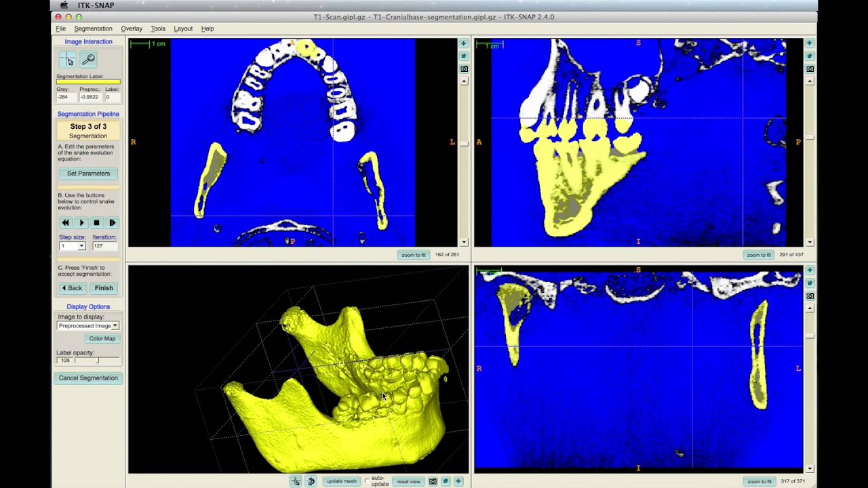Enable the auto-update checkbox
This screenshot has width=868, height=488.
(368, 481)
